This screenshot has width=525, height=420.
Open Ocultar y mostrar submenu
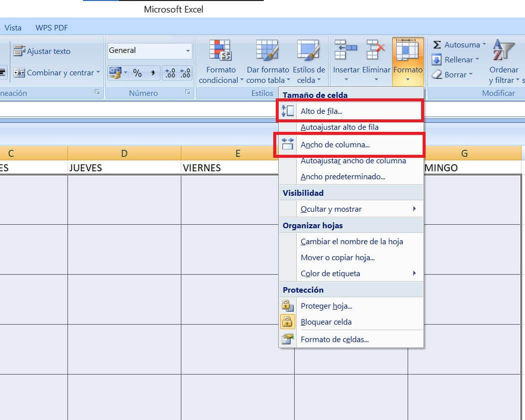351,209
